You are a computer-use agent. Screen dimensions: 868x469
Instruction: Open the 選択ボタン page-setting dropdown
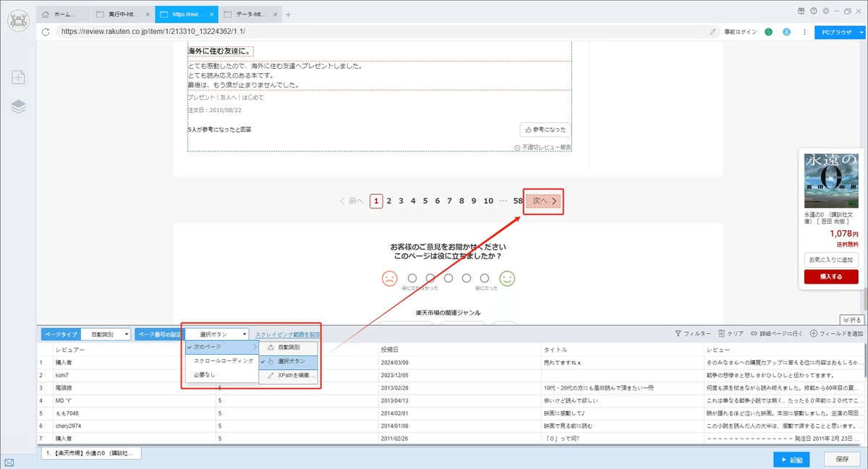click(217, 334)
